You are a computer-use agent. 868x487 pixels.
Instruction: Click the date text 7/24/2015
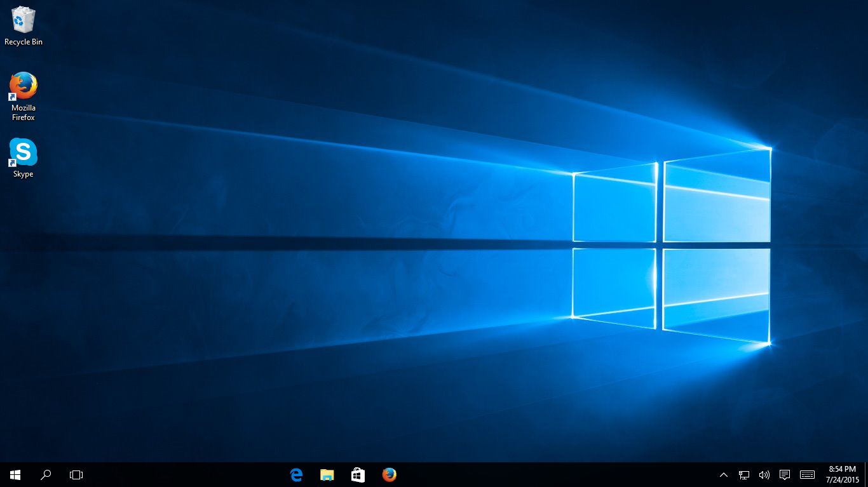(x=843, y=480)
